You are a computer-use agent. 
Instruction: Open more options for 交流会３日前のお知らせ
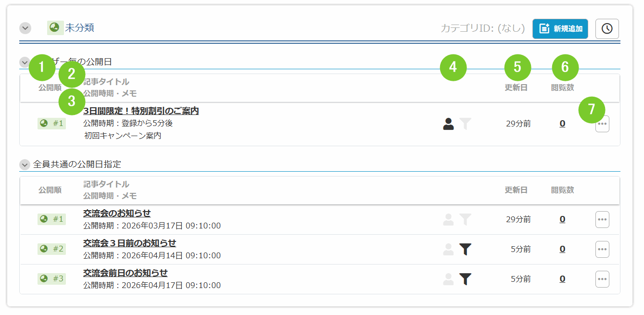[x=602, y=249]
